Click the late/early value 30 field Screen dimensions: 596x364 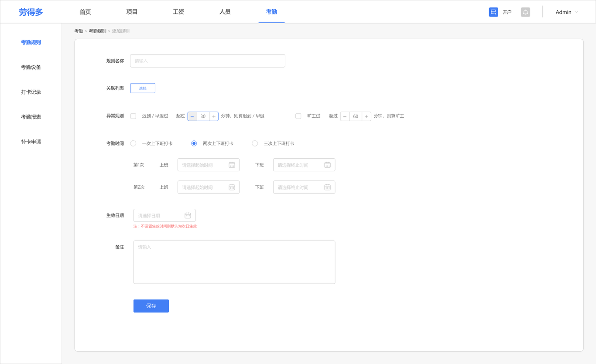click(x=203, y=116)
